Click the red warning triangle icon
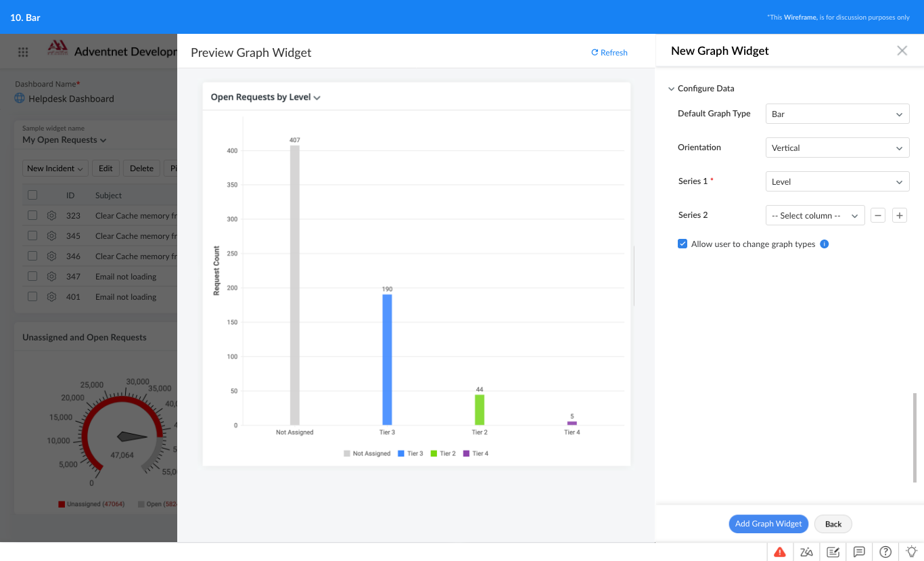The width and height of the screenshot is (924, 561). point(780,552)
